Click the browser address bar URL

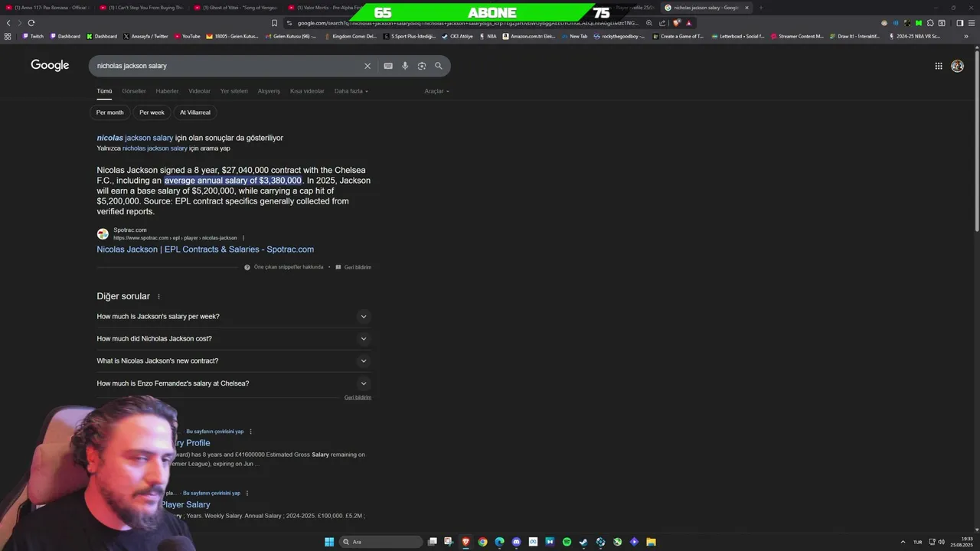tap(467, 23)
